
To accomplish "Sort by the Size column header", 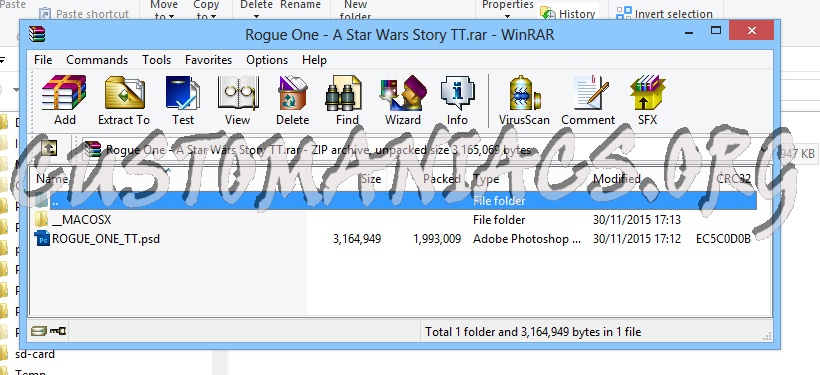I will pyautogui.click(x=371, y=179).
